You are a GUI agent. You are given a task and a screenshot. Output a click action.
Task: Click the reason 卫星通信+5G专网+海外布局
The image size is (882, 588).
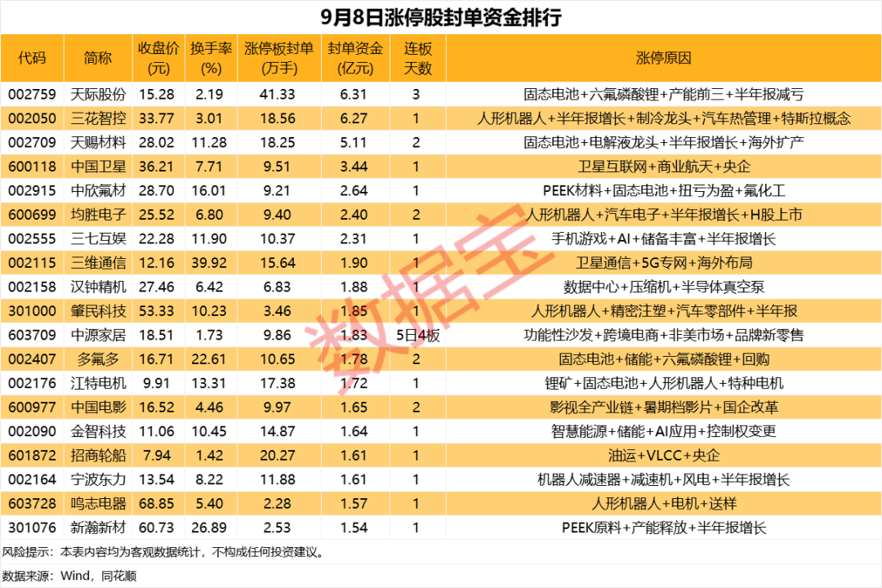664,263
